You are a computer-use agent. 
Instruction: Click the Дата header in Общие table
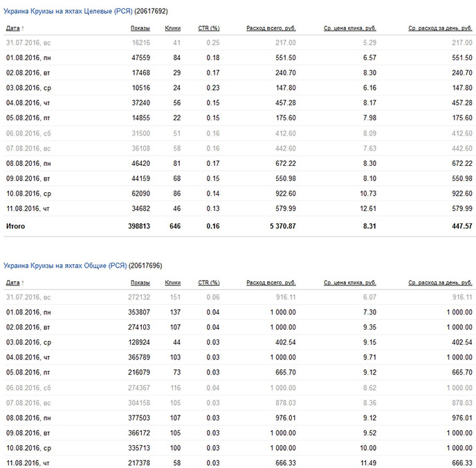[x=12, y=283]
